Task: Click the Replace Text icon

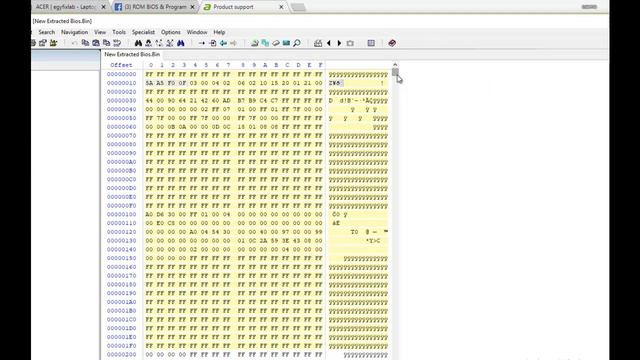Action: [x=159, y=43]
